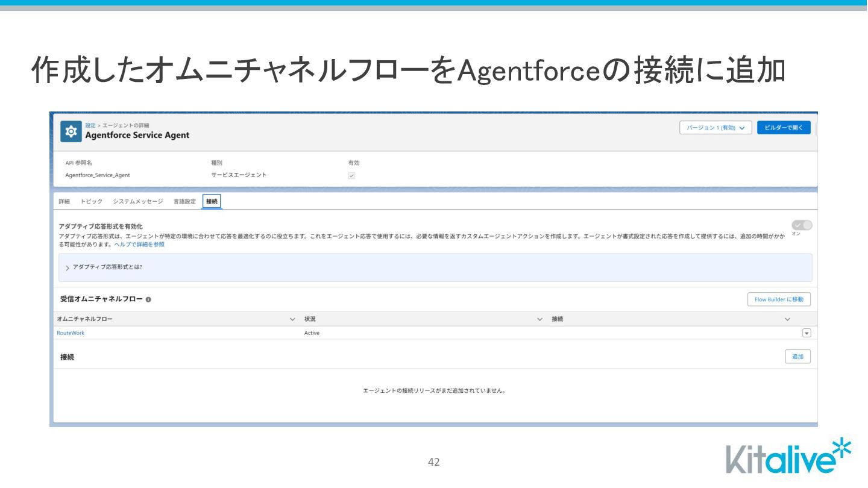
Task: Open the 言語設定 tab
Action: 184,201
